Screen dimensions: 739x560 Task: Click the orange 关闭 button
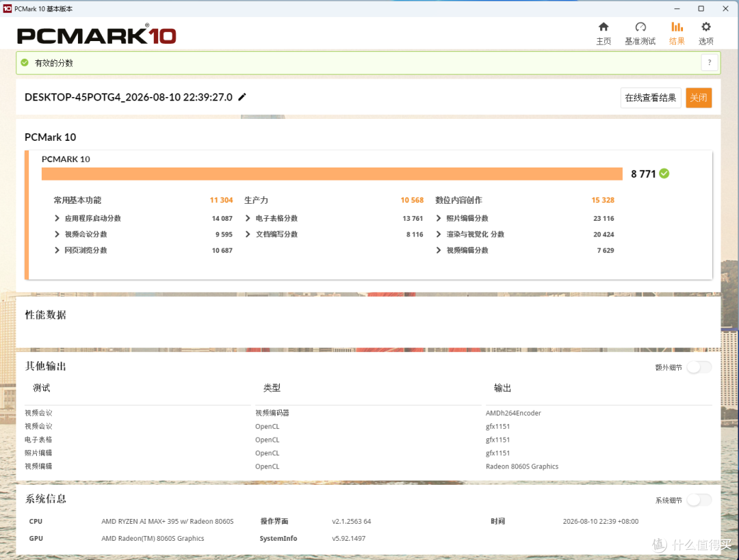click(699, 98)
